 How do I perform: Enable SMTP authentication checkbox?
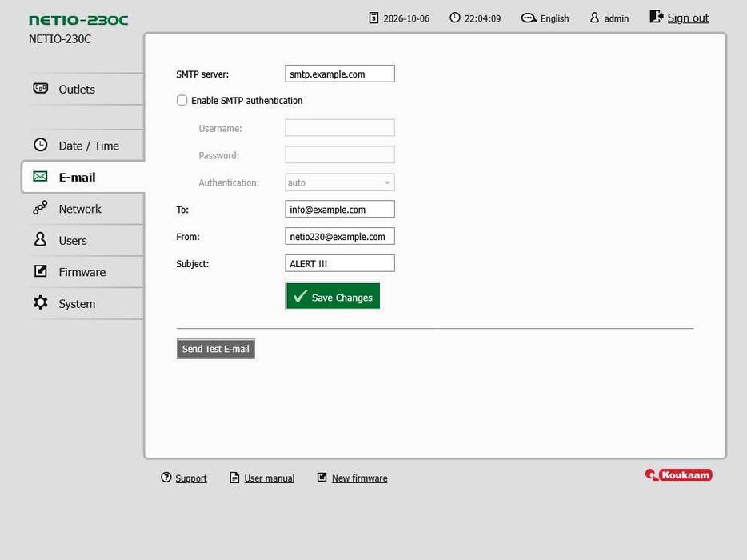point(182,101)
